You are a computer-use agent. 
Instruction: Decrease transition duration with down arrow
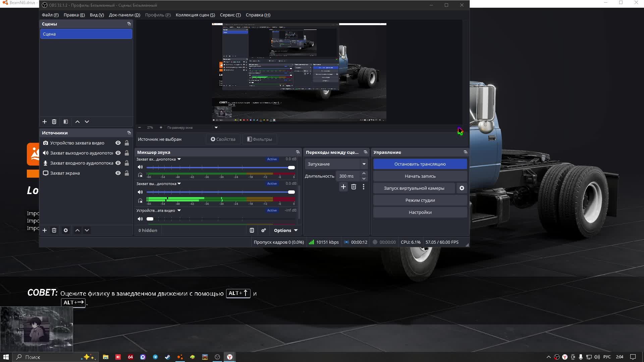click(x=364, y=179)
